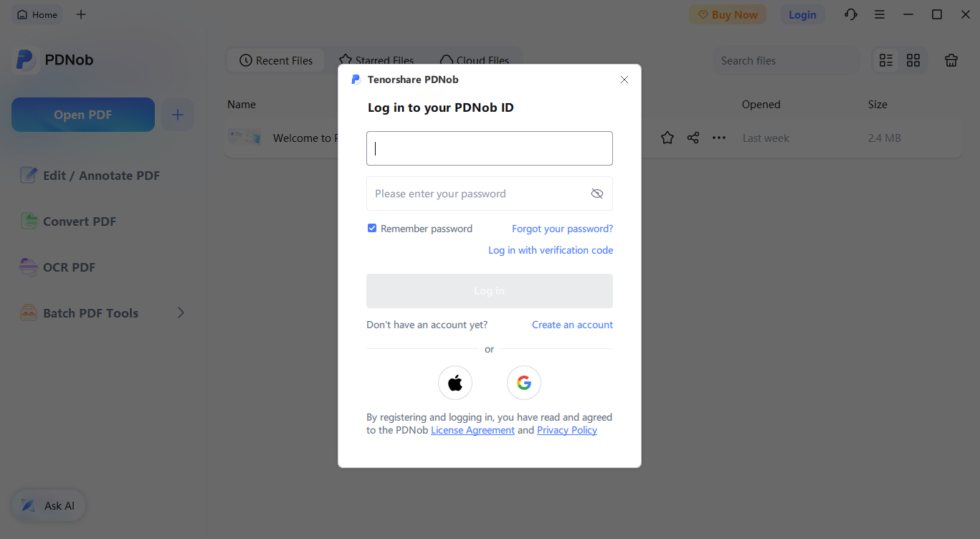This screenshot has width=980, height=539.
Task: Sign in with the Google account icon
Action: (523, 383)
